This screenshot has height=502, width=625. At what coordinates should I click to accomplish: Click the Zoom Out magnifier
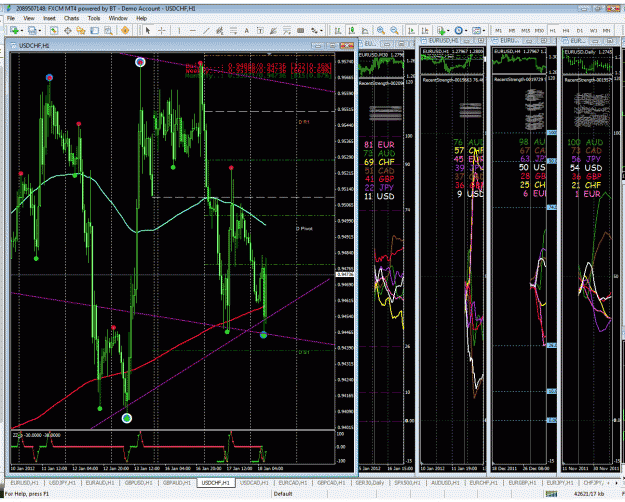click(394, 30)
